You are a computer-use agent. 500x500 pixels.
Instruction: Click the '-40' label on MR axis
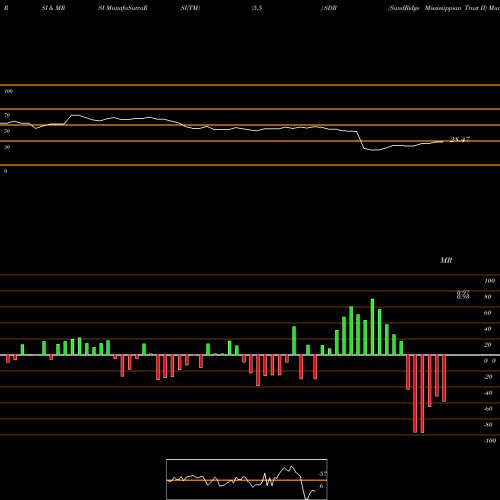(x=488, y=393)
